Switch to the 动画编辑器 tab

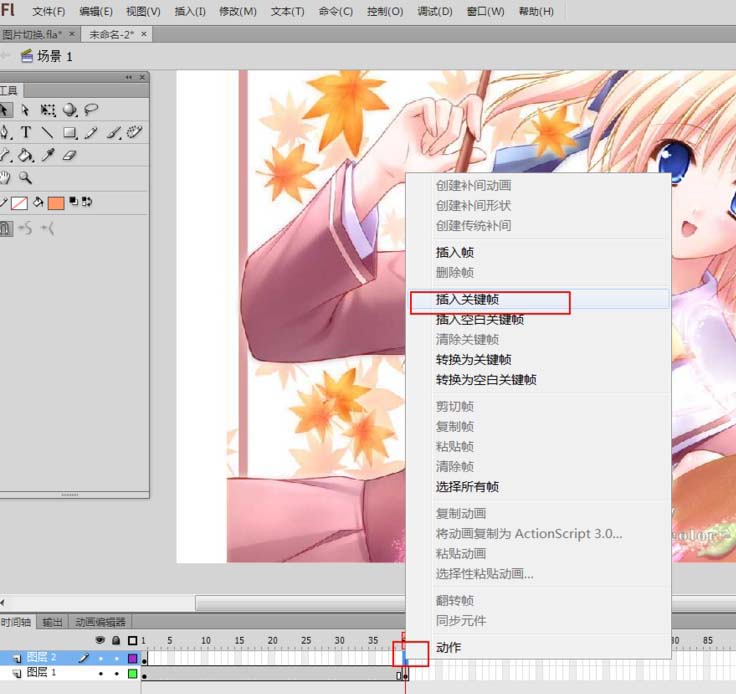click(100, 622)
